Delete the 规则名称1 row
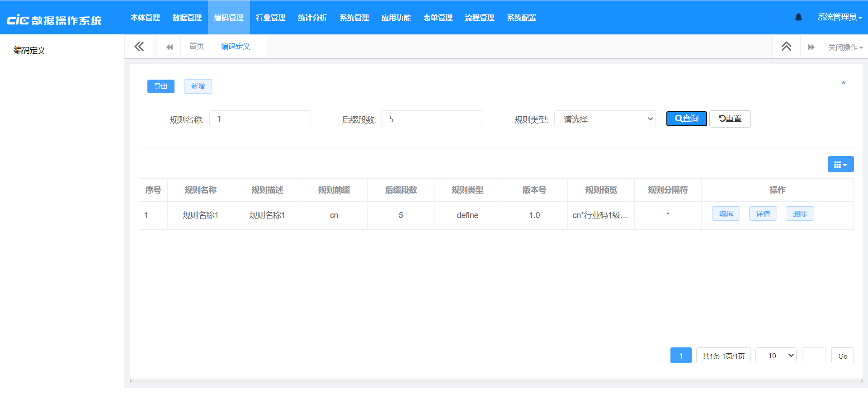Viewport: 868px width, 408px height. pyautogui.click(x=799, y=213)
